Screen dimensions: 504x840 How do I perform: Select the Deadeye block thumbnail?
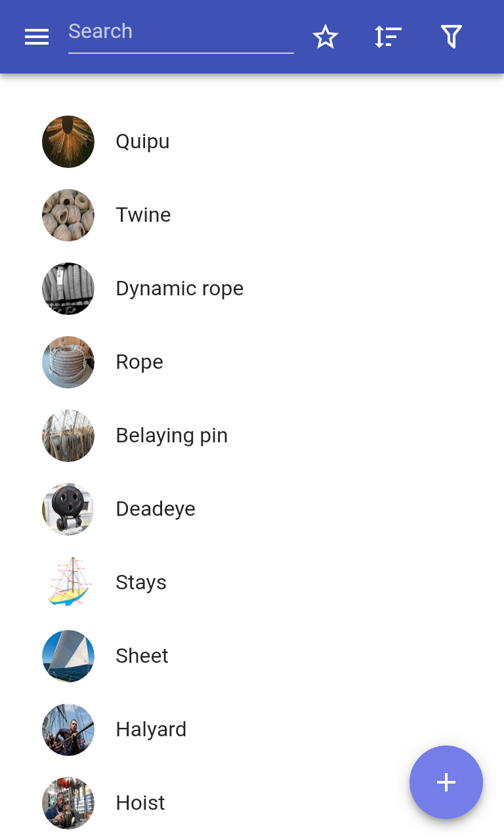(x=68, y=509)
